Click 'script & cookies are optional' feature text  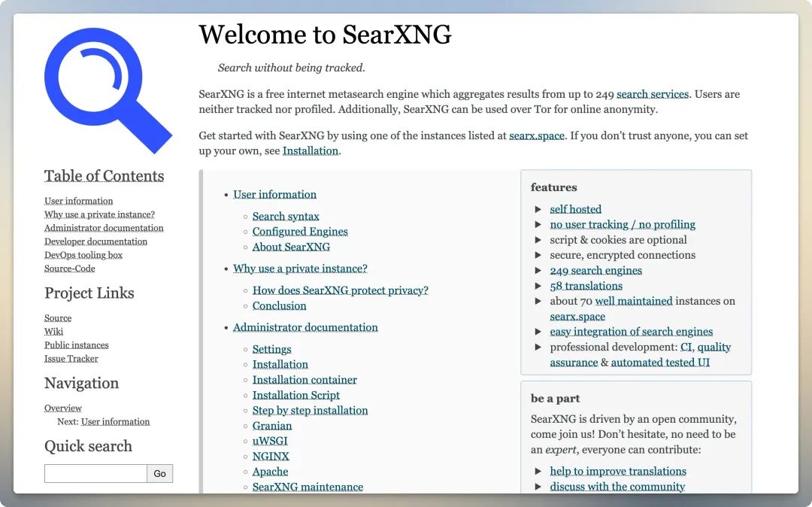coord(618,240)
